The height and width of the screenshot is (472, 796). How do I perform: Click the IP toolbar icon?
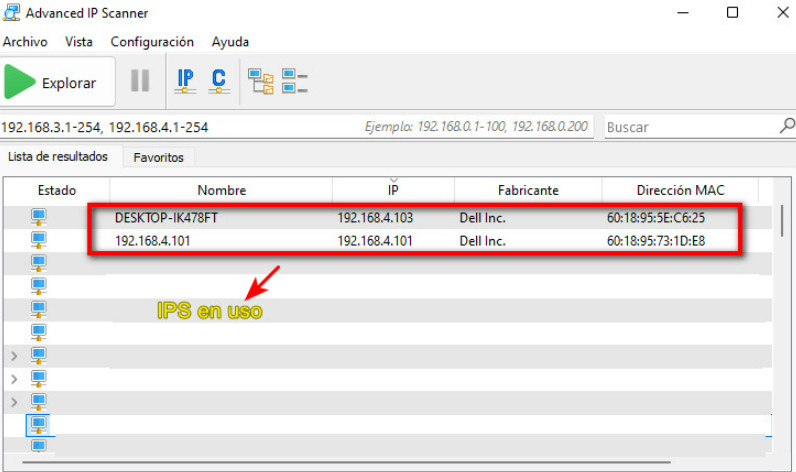click(185, 81)
